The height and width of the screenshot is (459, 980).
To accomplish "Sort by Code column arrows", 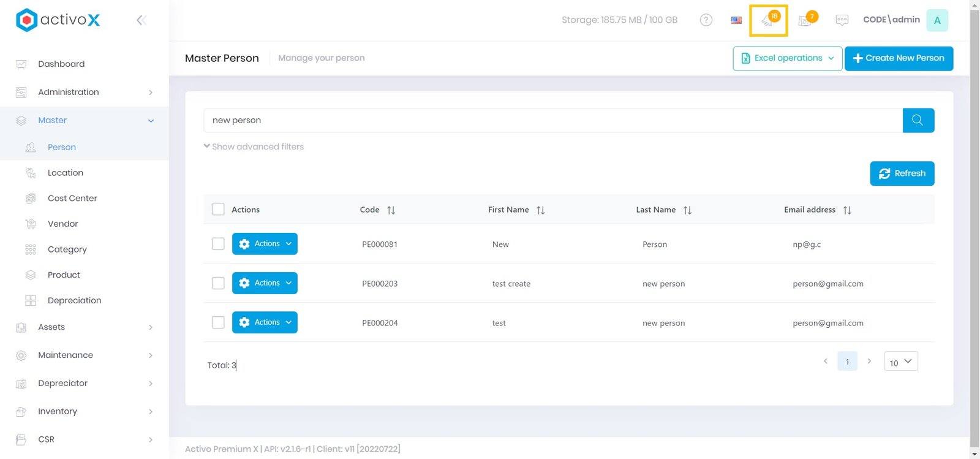I will point(391,210).
